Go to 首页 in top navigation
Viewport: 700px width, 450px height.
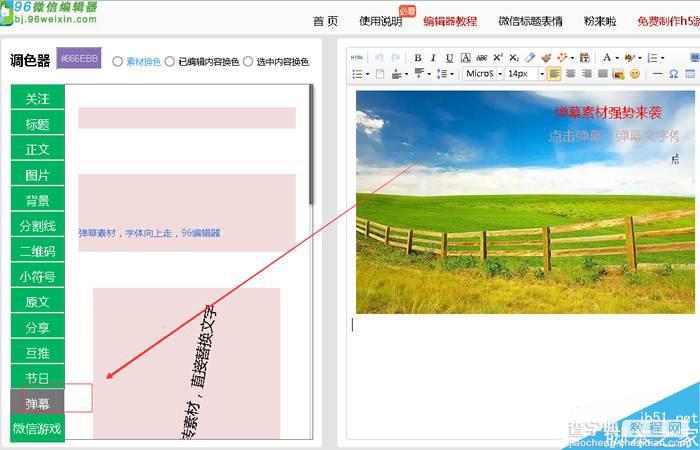click(325, 21)
